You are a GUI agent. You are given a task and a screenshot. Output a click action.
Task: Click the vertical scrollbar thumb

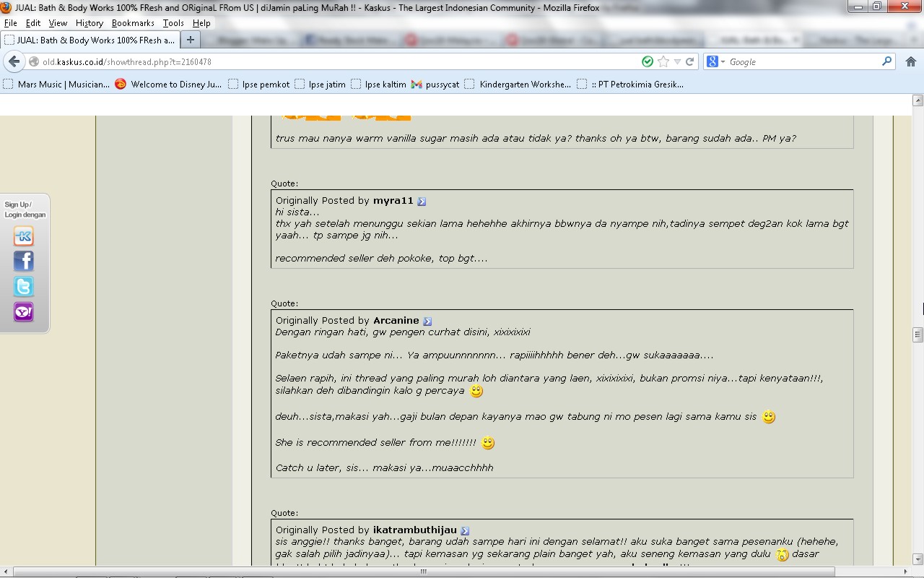coord(918,335)
